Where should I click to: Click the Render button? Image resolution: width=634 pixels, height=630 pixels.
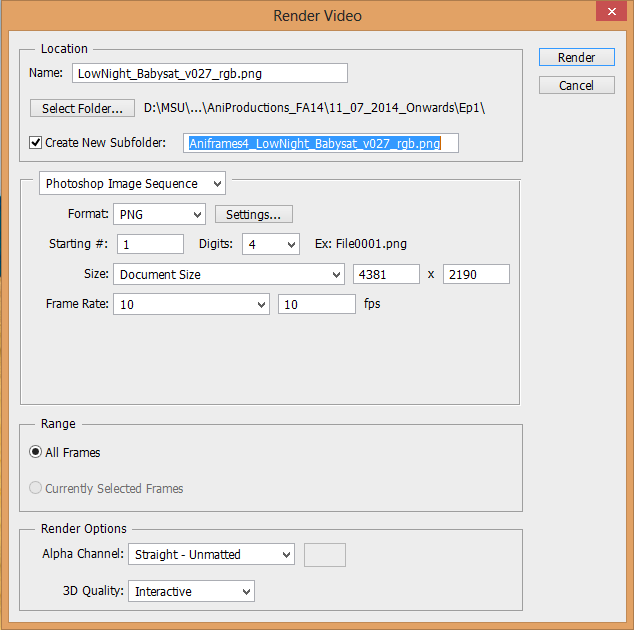577,57
